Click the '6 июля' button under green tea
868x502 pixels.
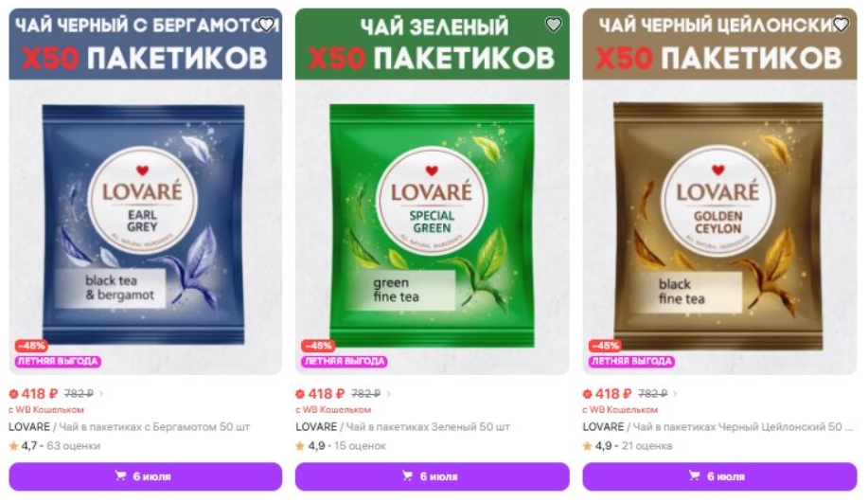[432, 476]
